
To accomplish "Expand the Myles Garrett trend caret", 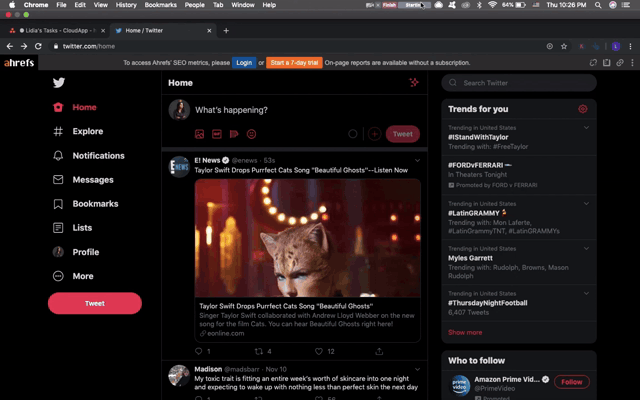I will (x=586, y=249).
